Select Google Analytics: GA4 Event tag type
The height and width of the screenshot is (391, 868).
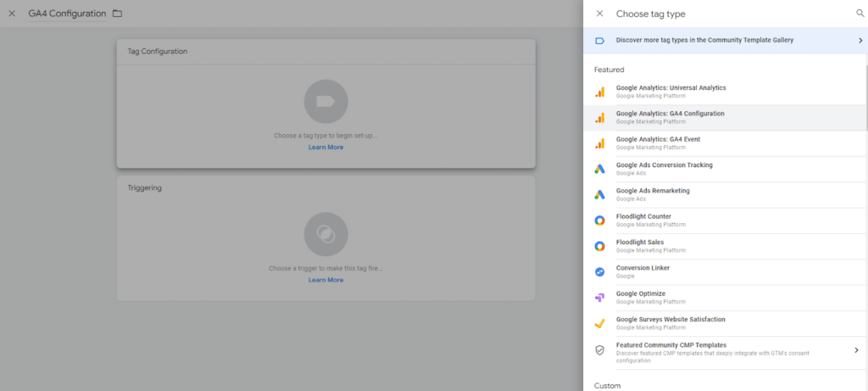[x=726, y=143]
